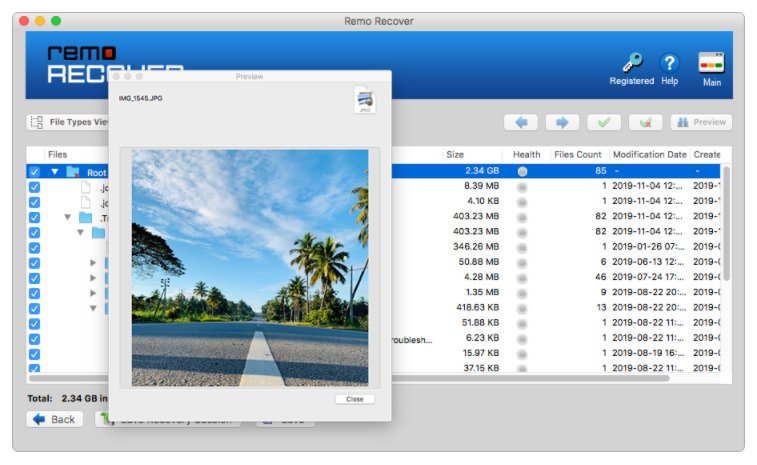Expand the first collapsed subfolder triangle
This screenshot has width=757, height=465.
coord(93,263)
